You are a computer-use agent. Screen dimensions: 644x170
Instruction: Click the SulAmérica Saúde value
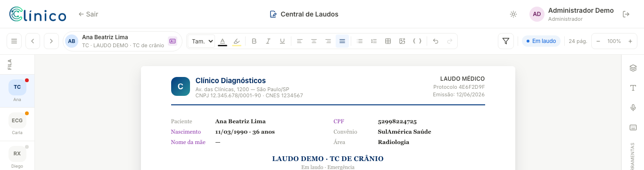(405, 132)
